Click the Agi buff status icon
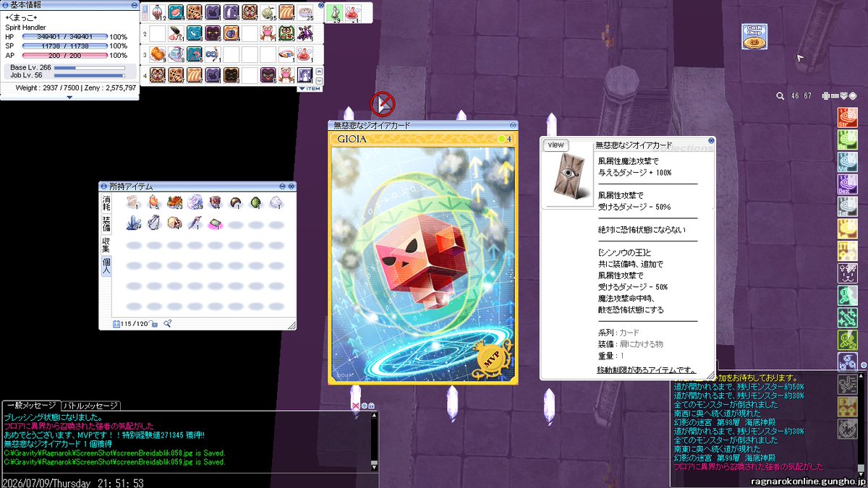Image resolution: width=868 pixels, height=488 pixels. 847,138
